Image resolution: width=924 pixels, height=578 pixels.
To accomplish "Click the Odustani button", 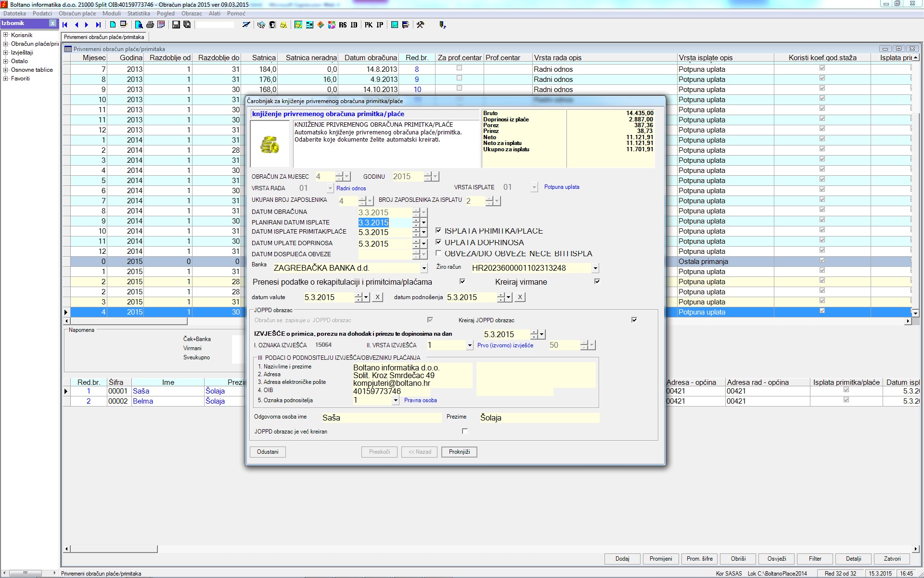I will 268,452.
